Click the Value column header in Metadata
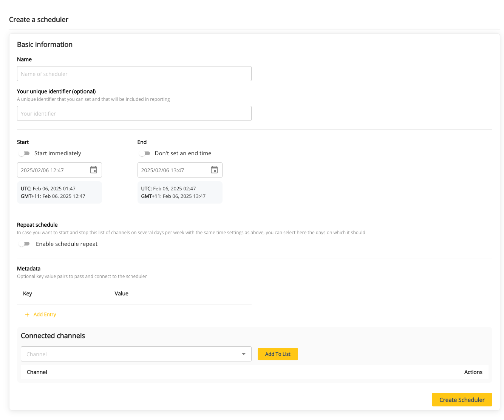 pos(121,293)
